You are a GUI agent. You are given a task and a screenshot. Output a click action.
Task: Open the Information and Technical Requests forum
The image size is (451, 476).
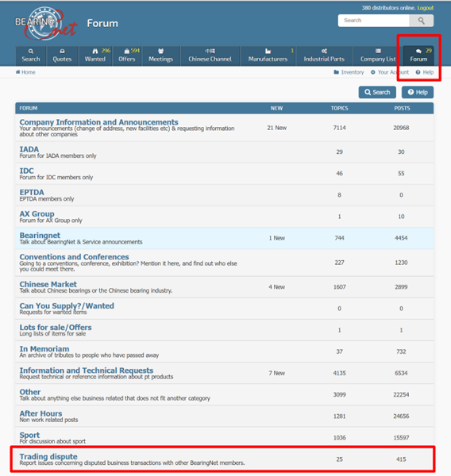[x=87, y=370]
